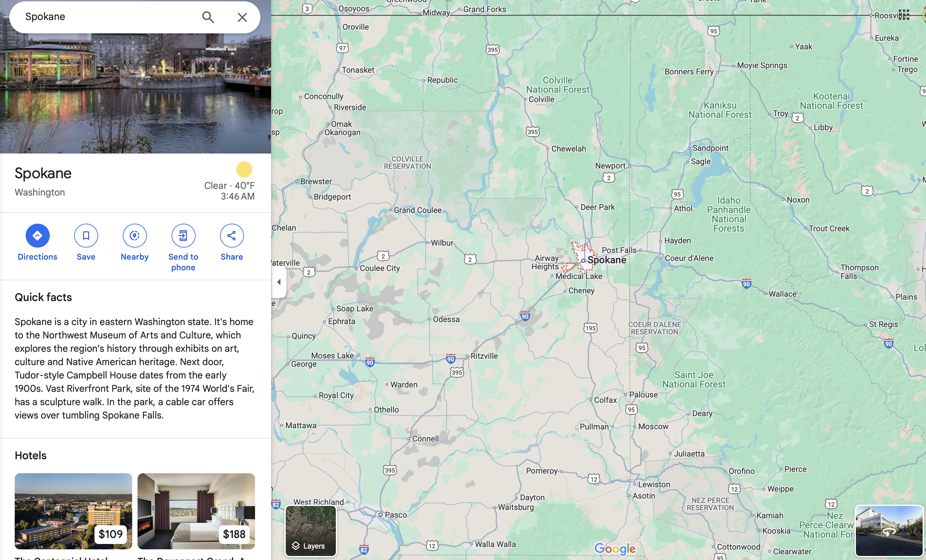Share Spokane location icon
Image resolution: width=926 pixels, height=560 pixels.
(x=232, y=236)
